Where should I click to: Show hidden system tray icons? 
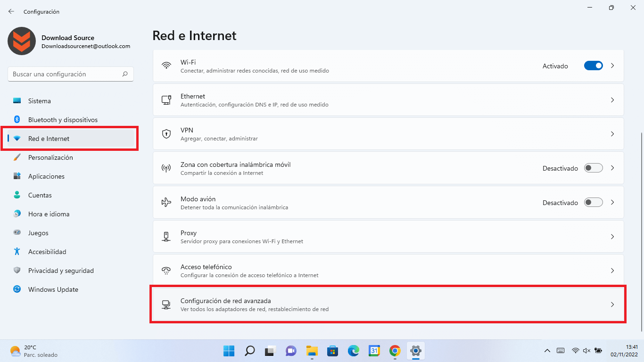tap(547, 351)
